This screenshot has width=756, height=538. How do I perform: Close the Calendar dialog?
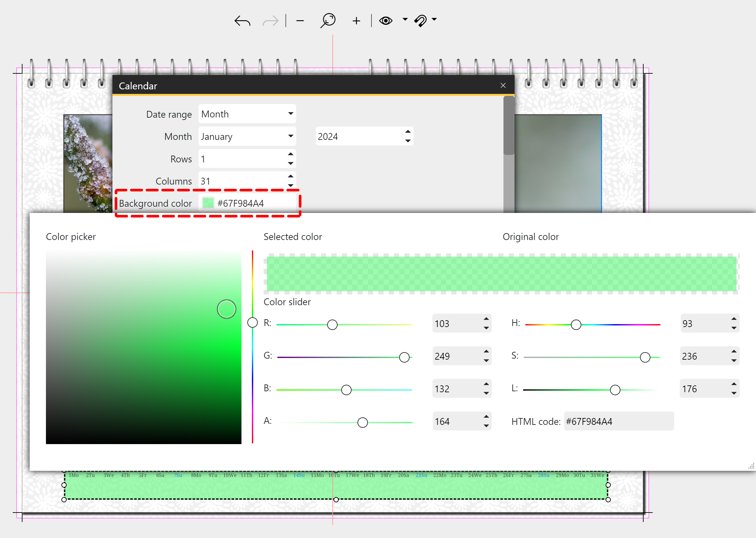(503, 85)
